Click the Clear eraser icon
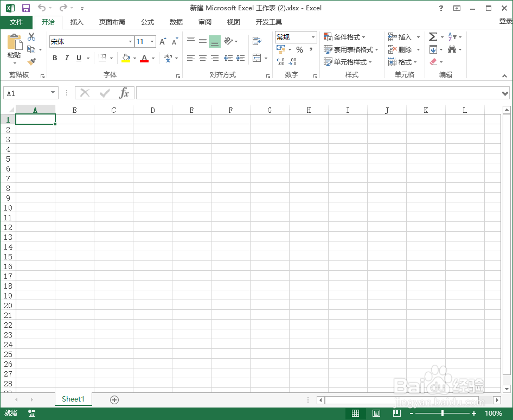The height and width of the screenshot is (420, 513). 433,61
